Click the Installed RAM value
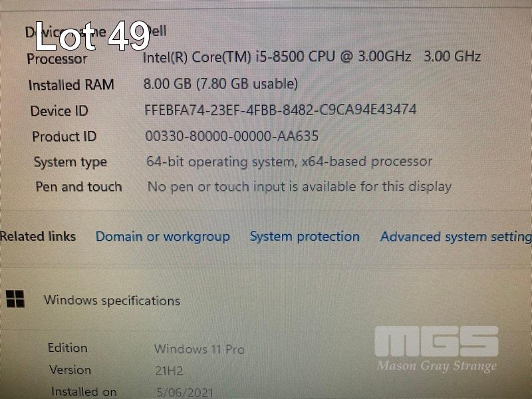The image size is (532, 399). click(221, 84)
